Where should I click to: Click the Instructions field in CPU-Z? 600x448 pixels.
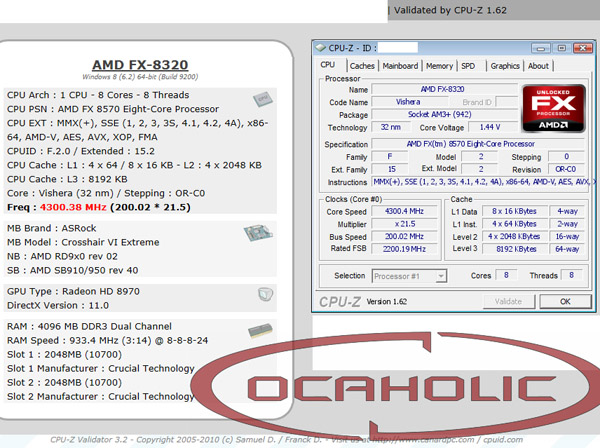[x=482, y=182]
